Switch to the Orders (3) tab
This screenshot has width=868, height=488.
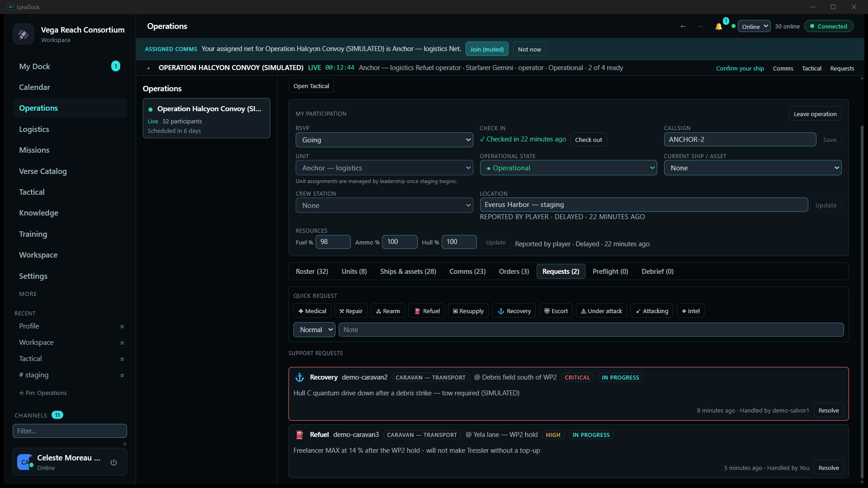[x=514, y=272]
